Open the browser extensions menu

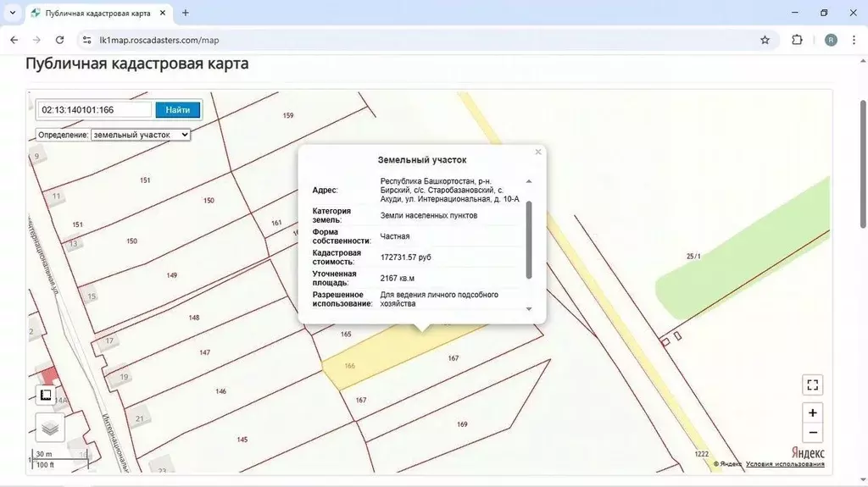coord(797,40)
